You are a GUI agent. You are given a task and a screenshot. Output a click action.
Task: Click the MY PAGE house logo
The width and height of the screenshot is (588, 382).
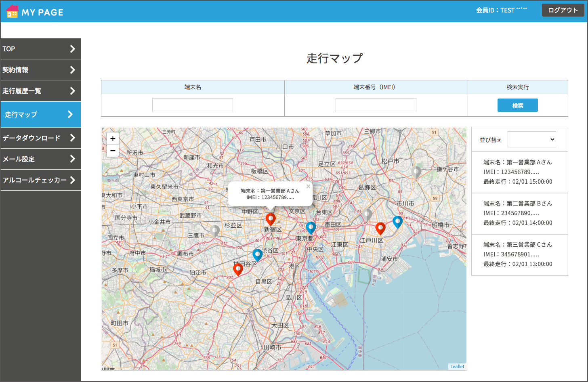coord(13,11)
